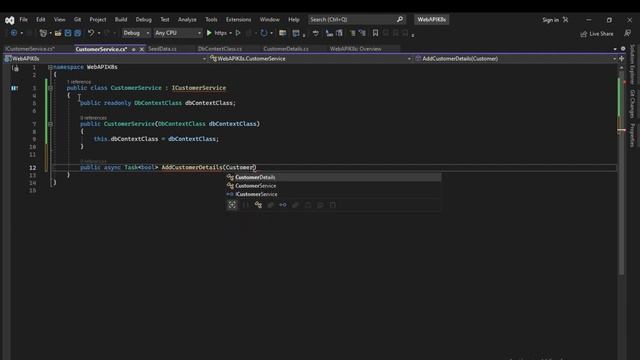
Task: Toggle the bookmark toolbar icon
Action: 375,33
